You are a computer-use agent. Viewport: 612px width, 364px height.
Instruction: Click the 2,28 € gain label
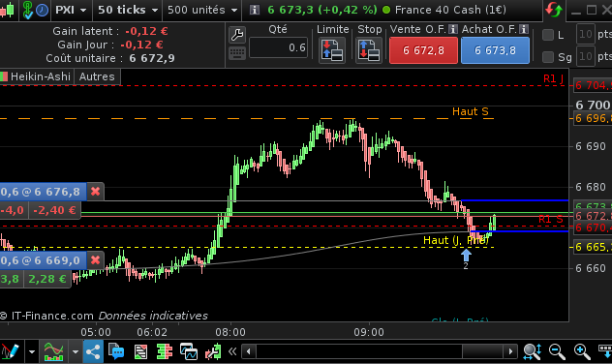pos(47,279)
